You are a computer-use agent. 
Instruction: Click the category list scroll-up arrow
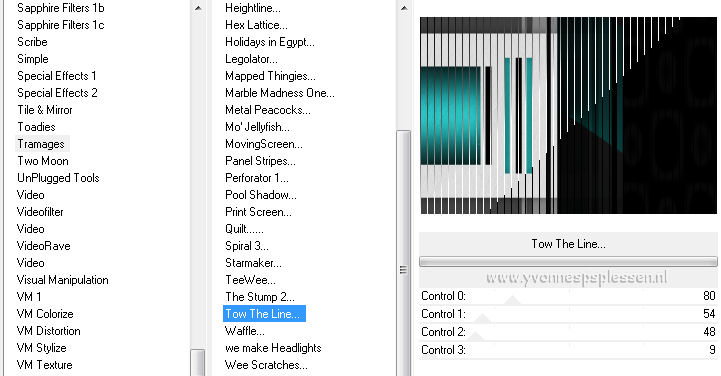pos(198,8)
